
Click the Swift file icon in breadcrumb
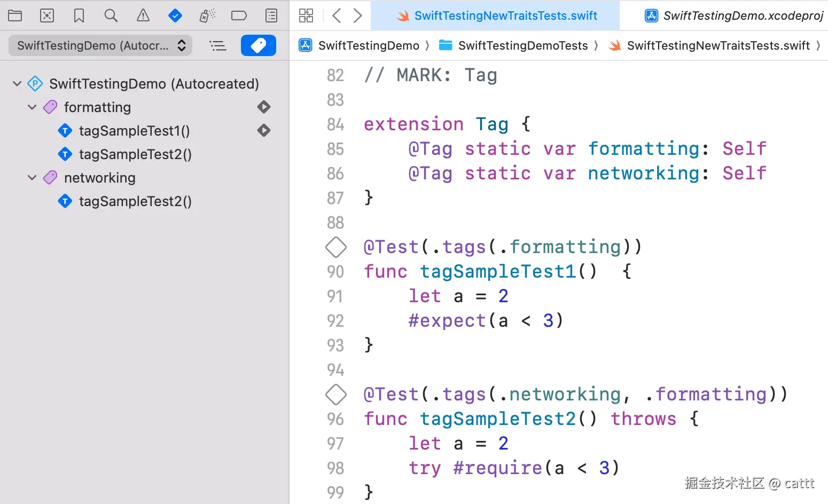click(x=615, y=45)
